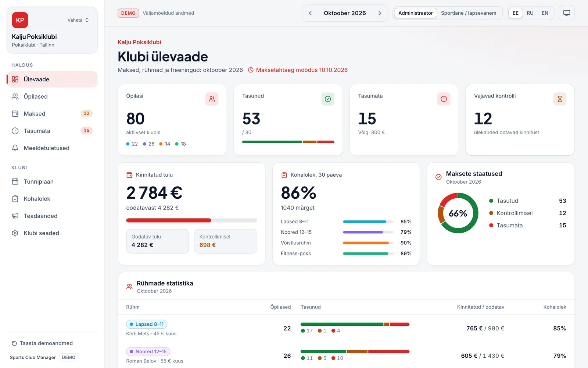Open the Vaheta club switcher
Image resolution: width=588 pixels, height=368 pixels.
[x=78, y=20]
